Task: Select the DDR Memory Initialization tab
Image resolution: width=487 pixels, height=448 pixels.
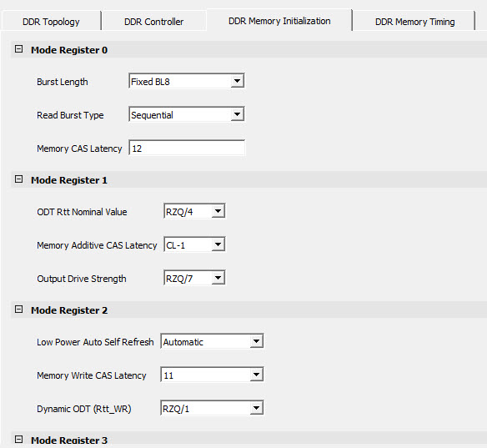Action: pyautogui.click(x=279, y=21)
